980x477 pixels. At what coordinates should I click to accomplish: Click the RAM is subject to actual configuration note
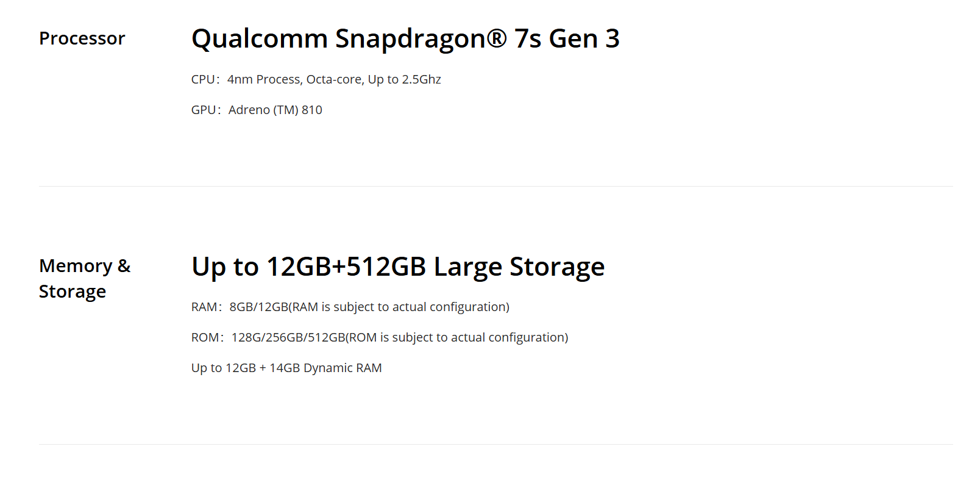tap(399, 307)
